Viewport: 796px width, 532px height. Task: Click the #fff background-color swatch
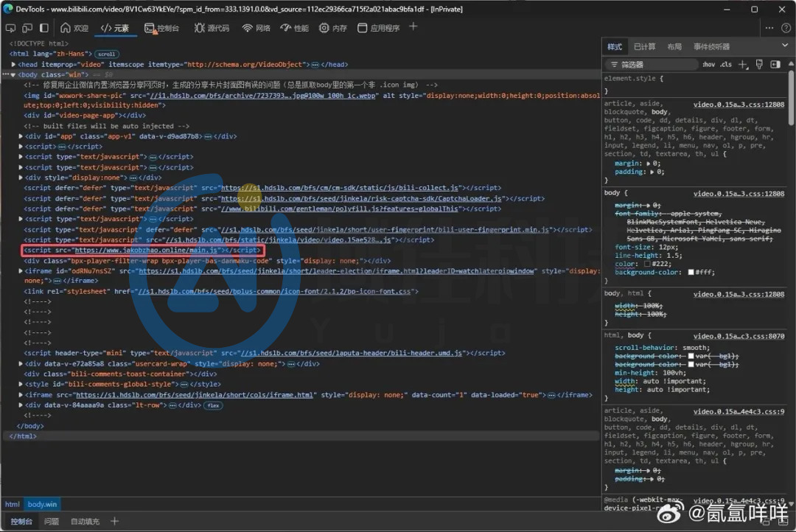coord(691,272)
